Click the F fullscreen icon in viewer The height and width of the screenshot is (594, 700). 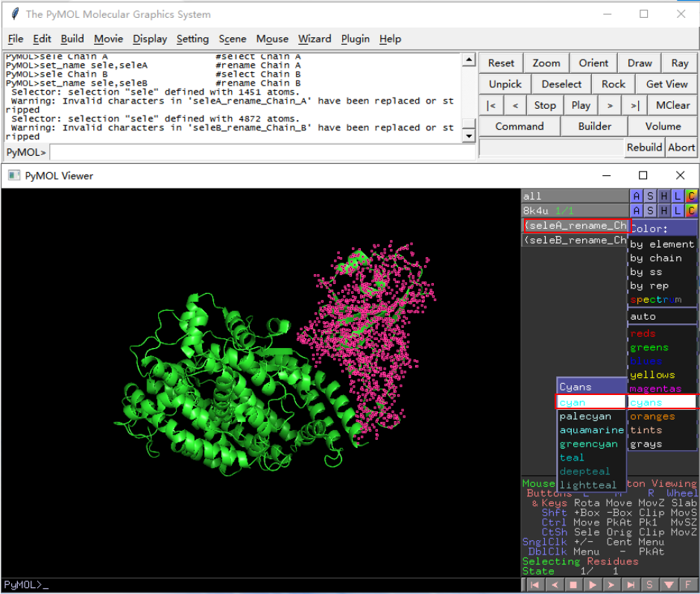pyautogui.click(x=688, y=585)
